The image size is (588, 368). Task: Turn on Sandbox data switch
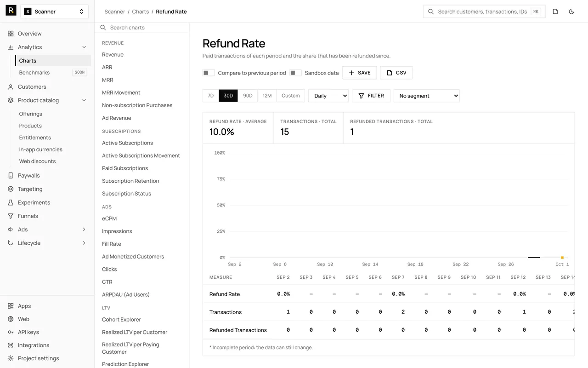click(x=295, y=73)
